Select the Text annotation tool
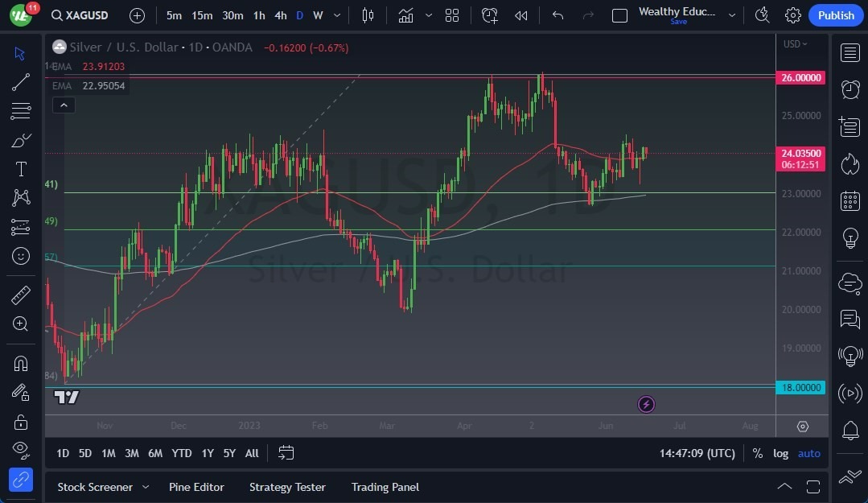Screen dimensions: 868x503 pos(21,169)
